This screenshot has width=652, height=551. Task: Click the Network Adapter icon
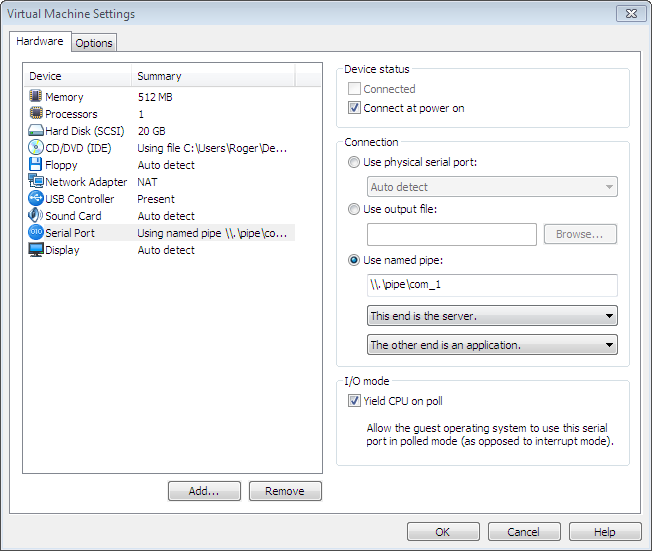36,182
